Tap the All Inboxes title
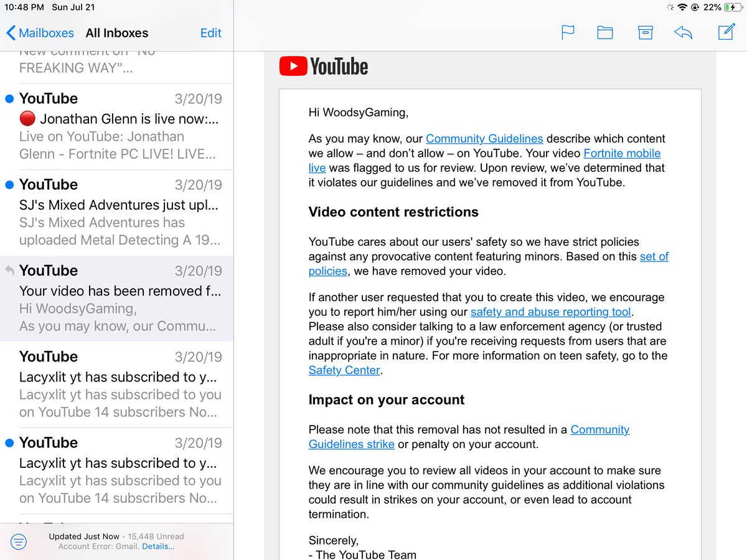 117,33
